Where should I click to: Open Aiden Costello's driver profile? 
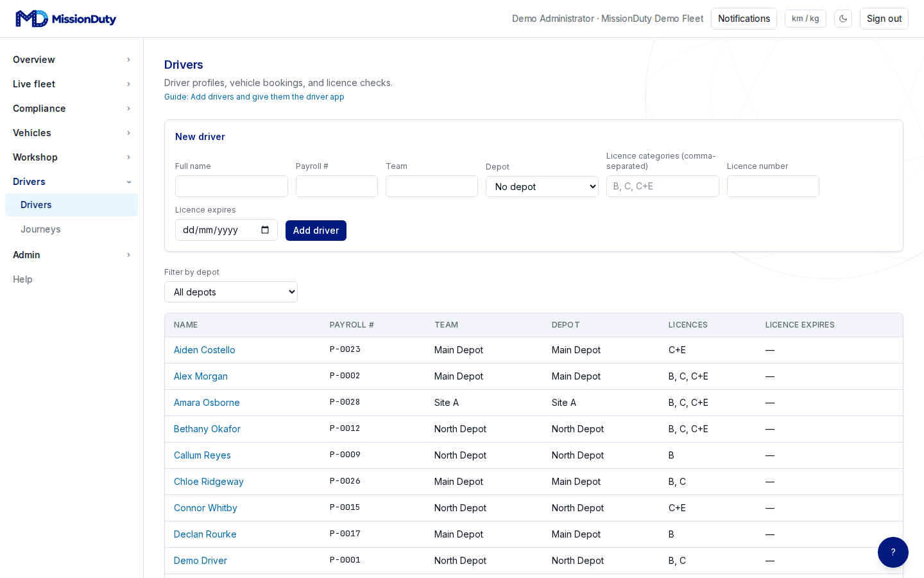205,350
